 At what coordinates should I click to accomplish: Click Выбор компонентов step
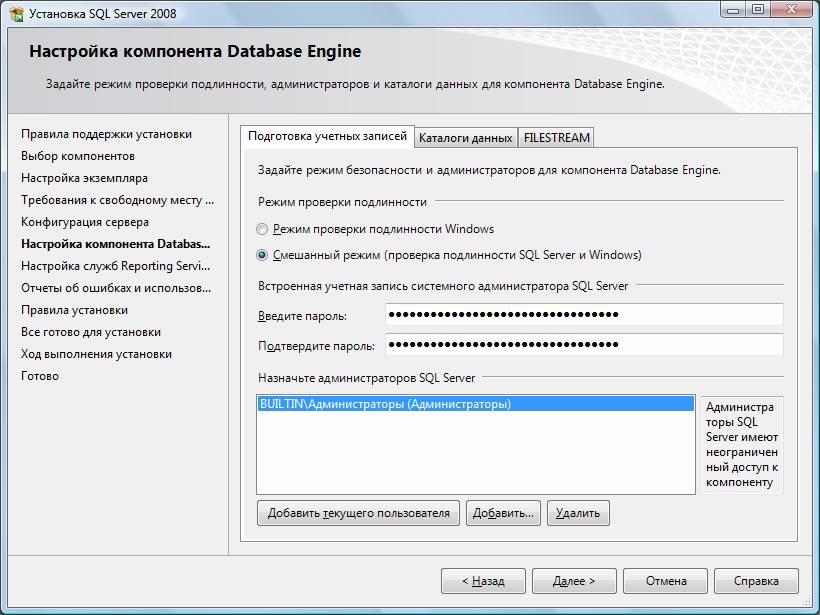coord(78,156)
